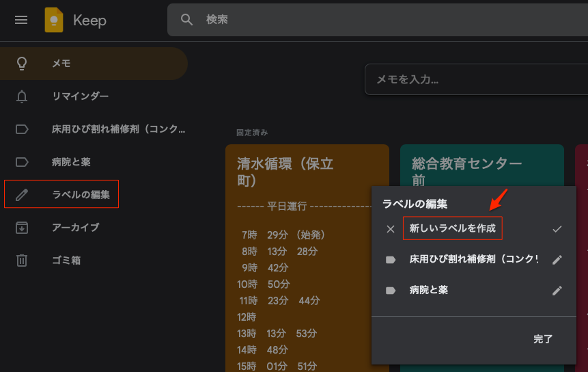Open リマインダー in the sidebar
588x372 pixels.
pyautogui.click(x=81, y=96)
